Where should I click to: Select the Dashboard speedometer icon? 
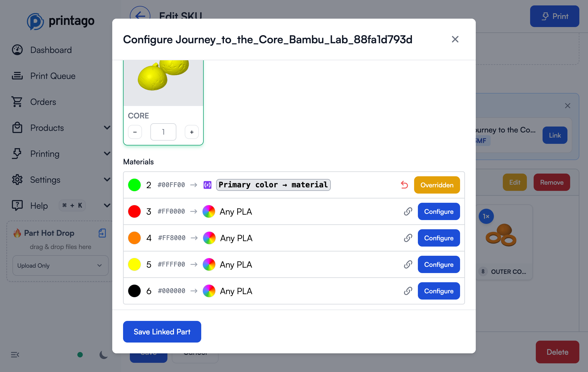(x=17, y=50)
